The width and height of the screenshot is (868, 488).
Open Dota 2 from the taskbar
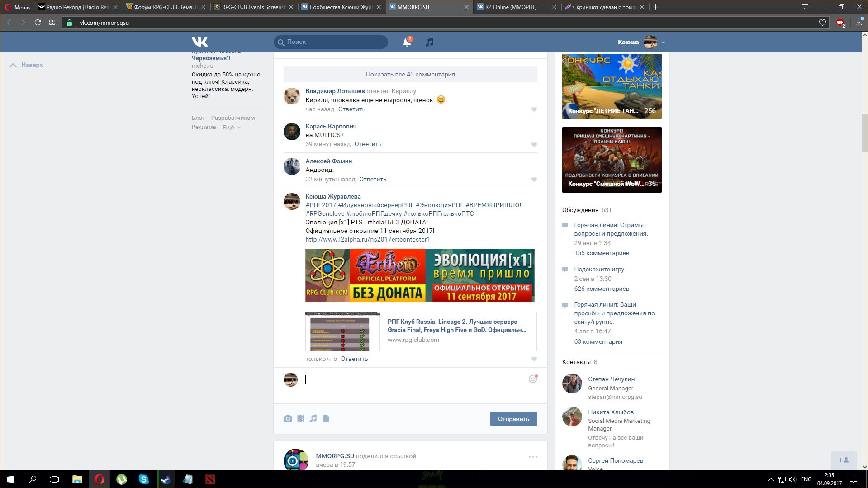coord(210,479)
